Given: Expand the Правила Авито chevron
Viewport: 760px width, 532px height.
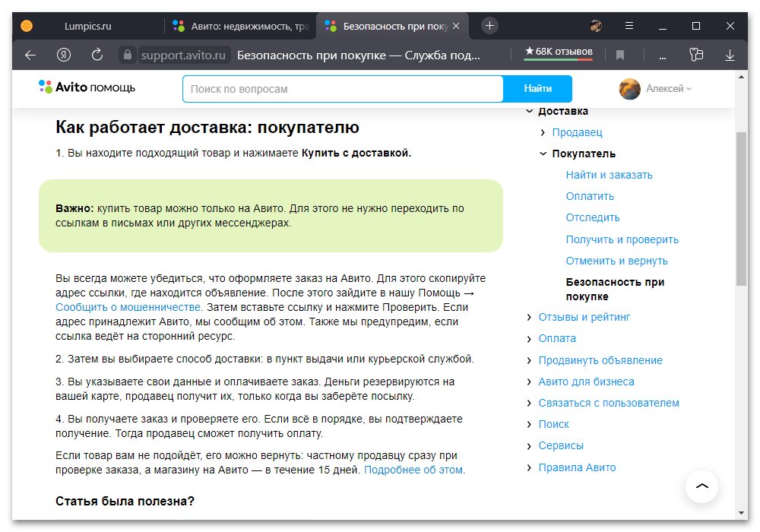Looking at the screenshot, I should 529,467.
